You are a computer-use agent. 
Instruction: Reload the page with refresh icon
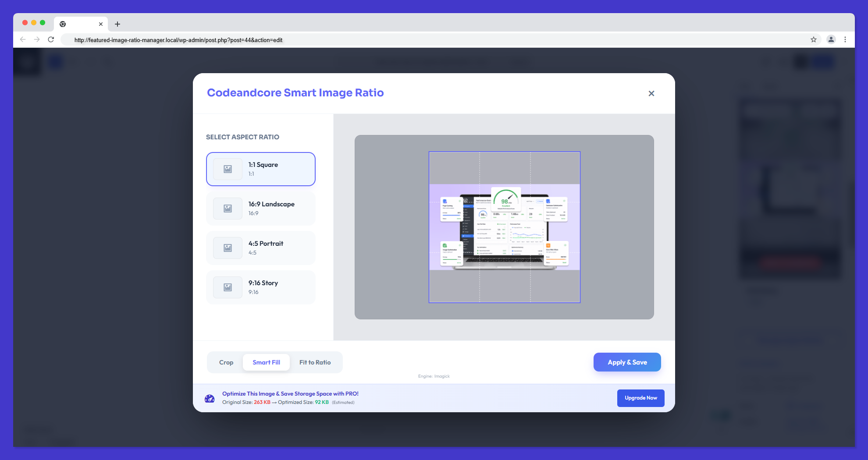pyautogui.click(x=51, y=39)
